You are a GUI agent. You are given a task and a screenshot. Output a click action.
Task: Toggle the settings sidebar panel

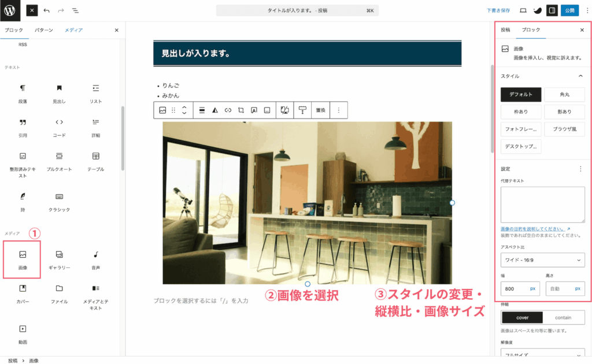click(552, 10)
